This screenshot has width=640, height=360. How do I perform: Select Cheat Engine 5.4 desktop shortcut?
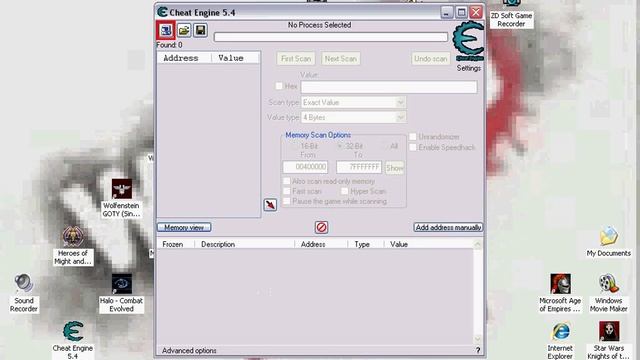(x=73, y=340)
